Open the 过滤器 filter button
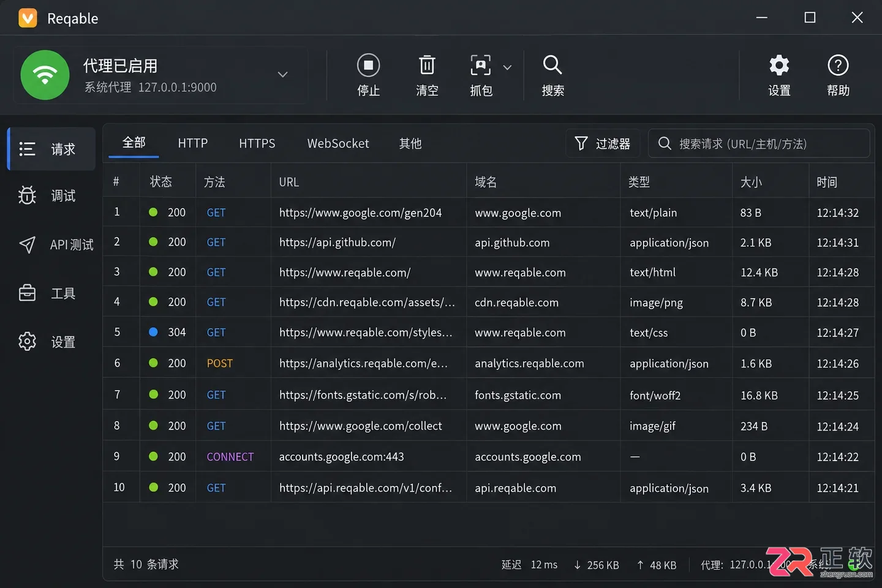Image resolution: width=882 pixels, height=588 pixels. [603, 143]
